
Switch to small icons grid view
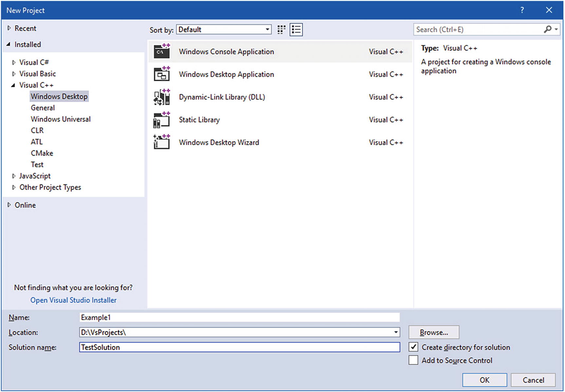pyautogui.click(x=281, y=30)
